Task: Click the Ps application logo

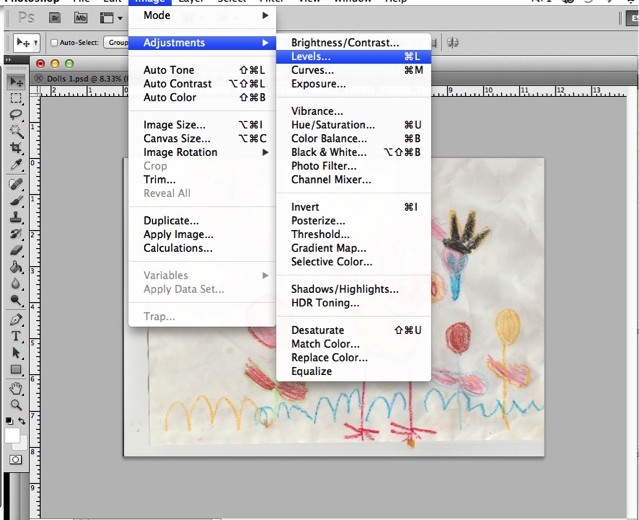Action: [26, 18]
